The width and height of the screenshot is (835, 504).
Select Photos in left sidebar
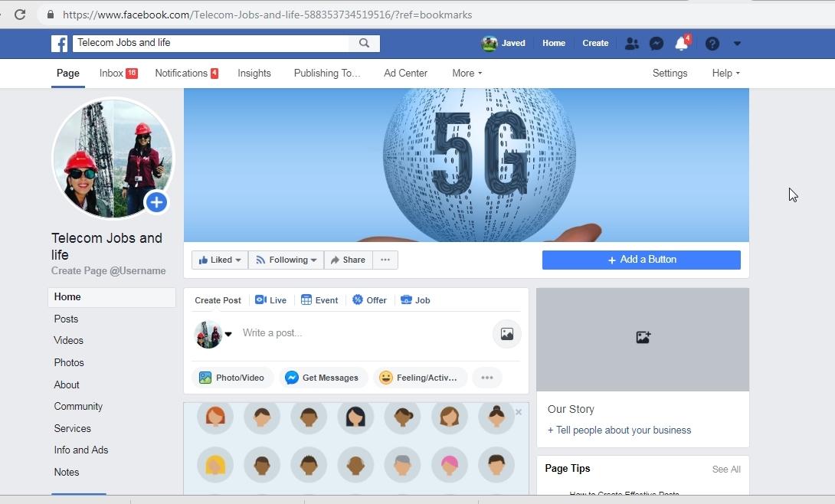click(x=69, y=362)
